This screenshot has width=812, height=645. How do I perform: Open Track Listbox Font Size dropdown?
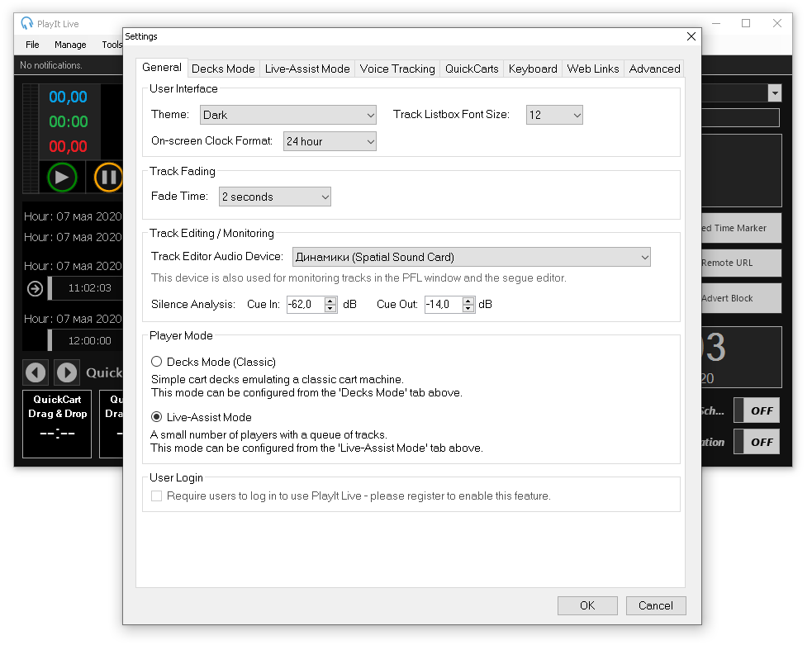pyautogui.click(x=554, y=115)
